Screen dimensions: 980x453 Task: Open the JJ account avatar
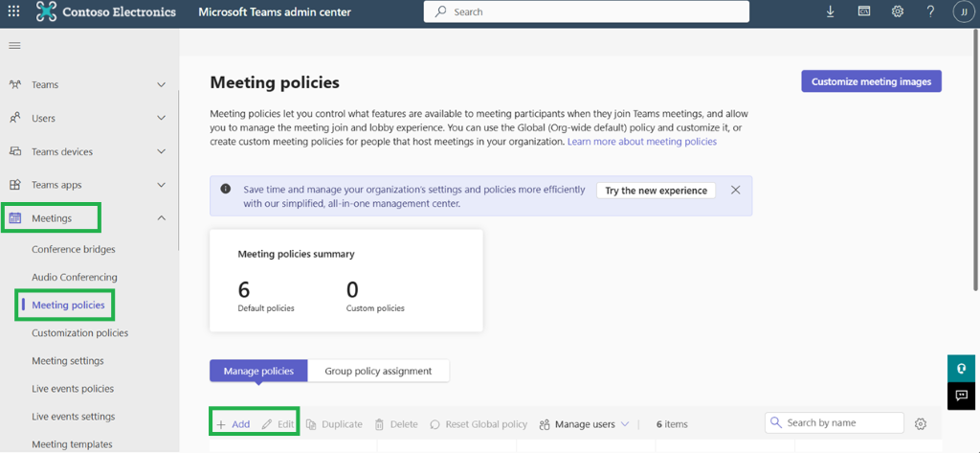964,11
